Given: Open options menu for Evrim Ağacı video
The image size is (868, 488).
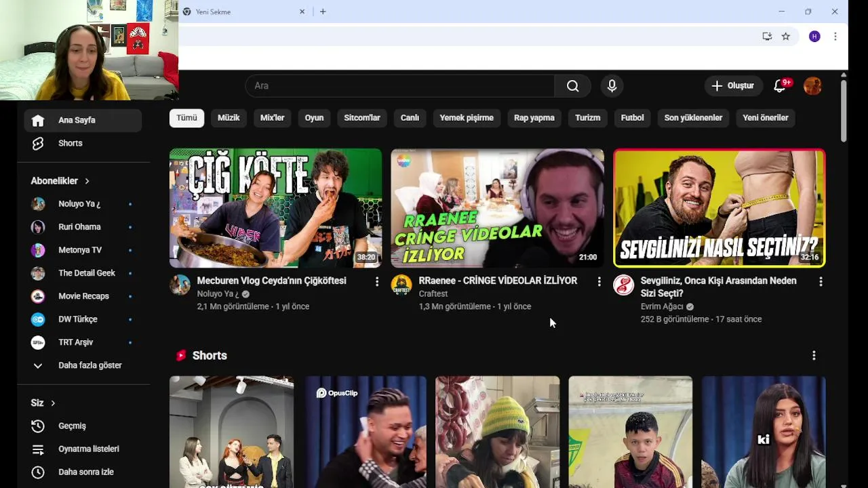Looking at the screenshot, I should pyautogui.click(x=821, y=281).
